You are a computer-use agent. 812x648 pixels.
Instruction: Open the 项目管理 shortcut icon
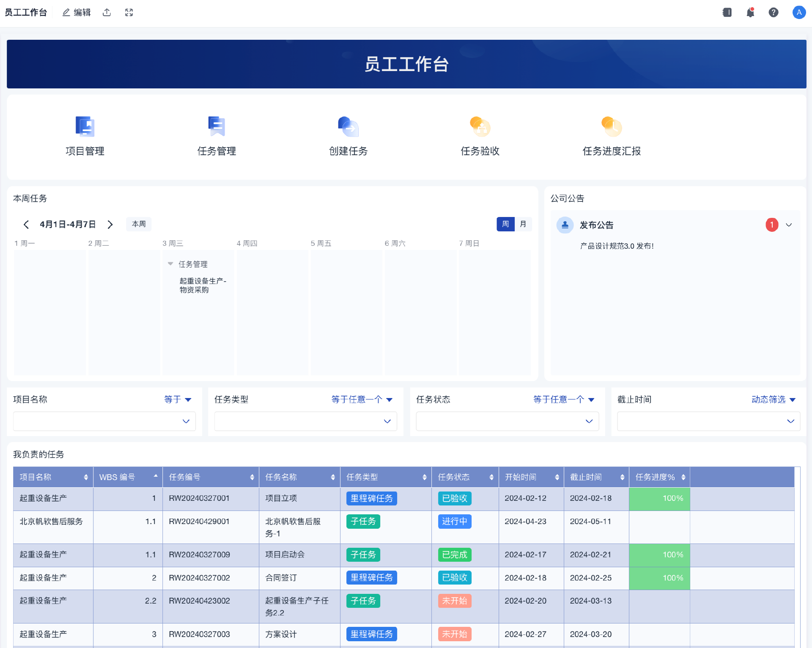[x=85, y=126]
